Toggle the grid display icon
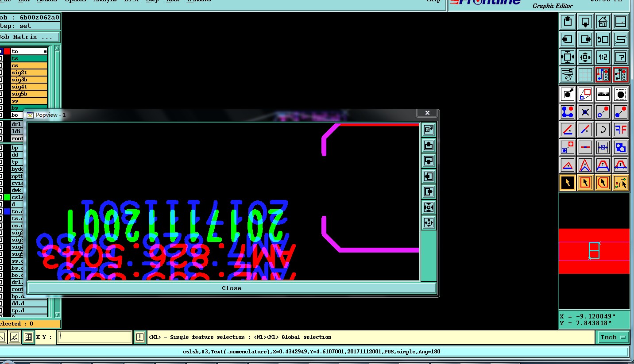 point(585,75)
